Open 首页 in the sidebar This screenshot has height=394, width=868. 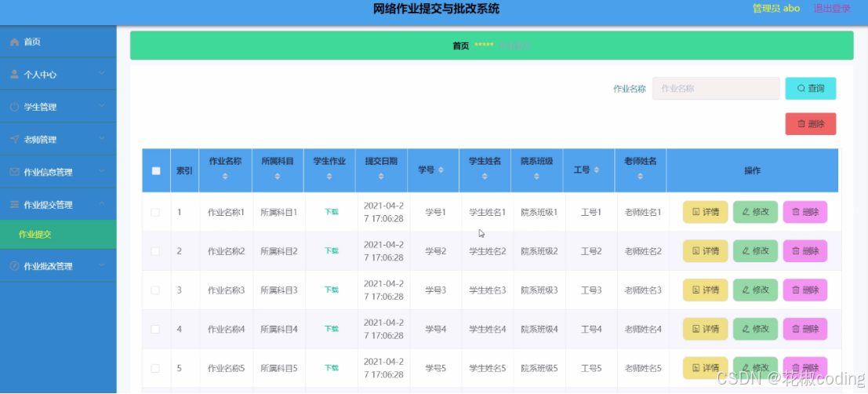coord(32,42)
